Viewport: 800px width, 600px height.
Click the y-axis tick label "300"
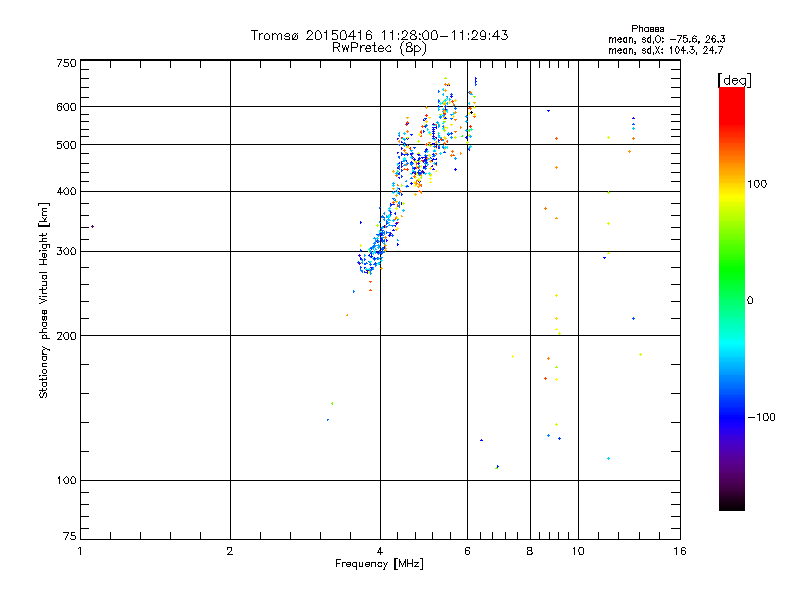(66, 252)
